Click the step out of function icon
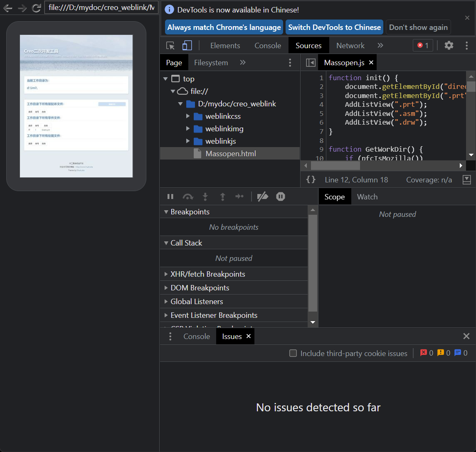 tap(222, 197)
